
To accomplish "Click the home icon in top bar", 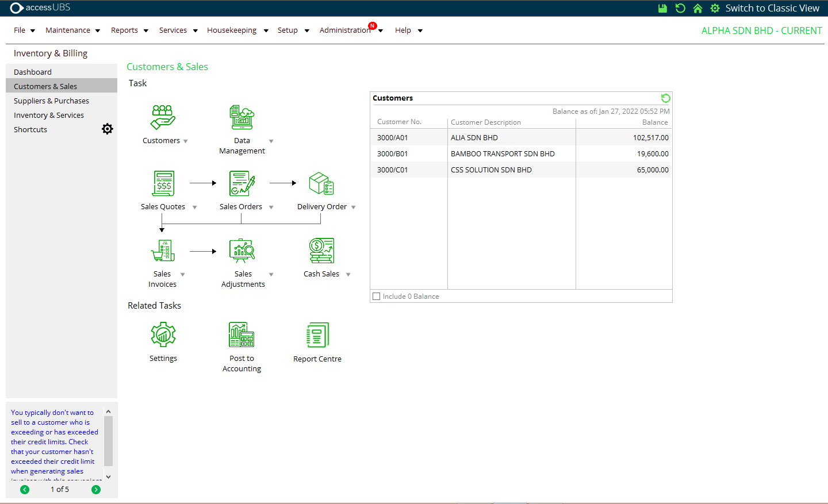I will coord(697,8).
